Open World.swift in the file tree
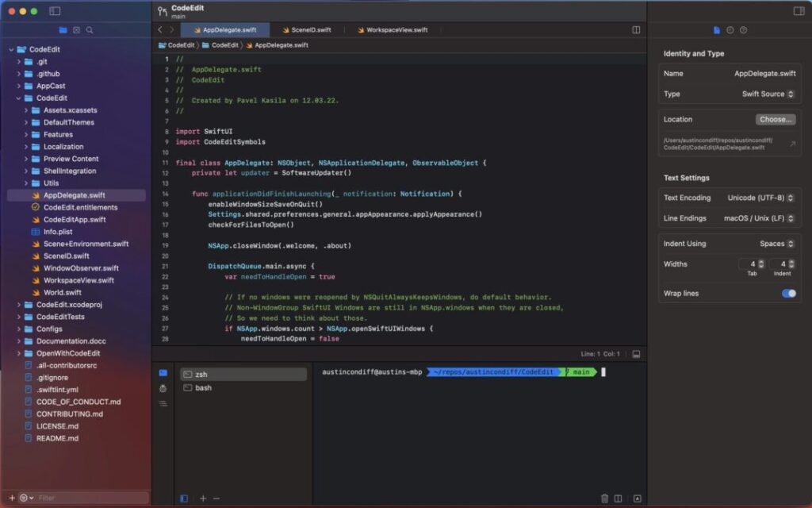The width and height of the screenshot is (812, 508). [62, 292]
